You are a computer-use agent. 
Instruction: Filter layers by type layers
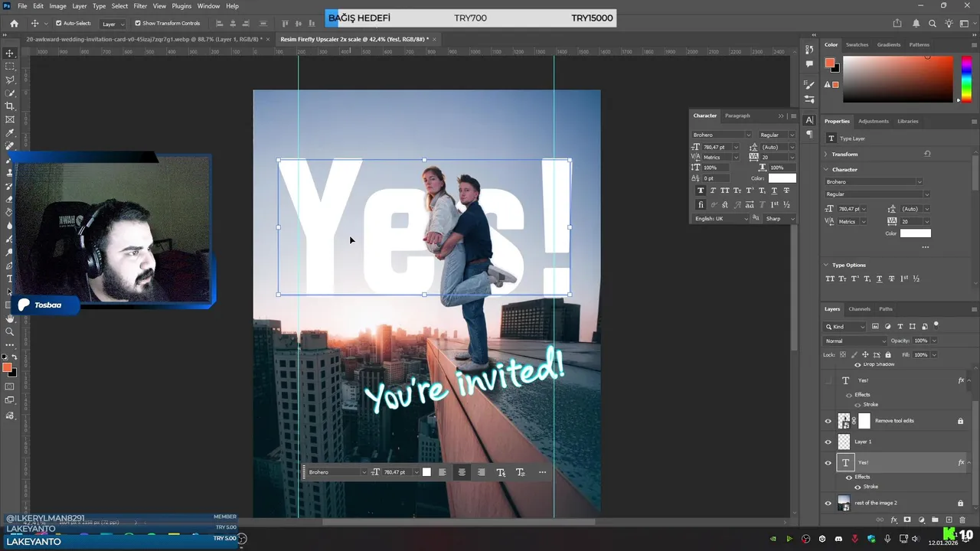click(900, 327)
